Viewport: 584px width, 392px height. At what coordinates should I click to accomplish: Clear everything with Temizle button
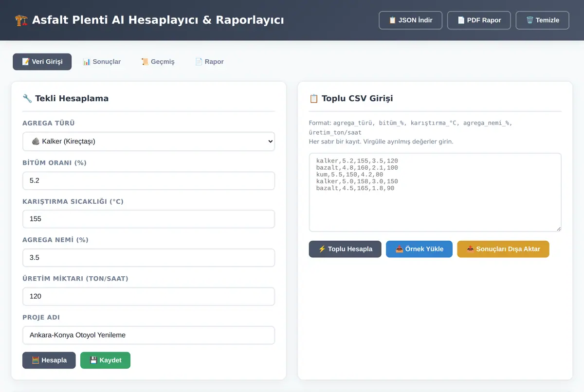click(x=542, y=20)
